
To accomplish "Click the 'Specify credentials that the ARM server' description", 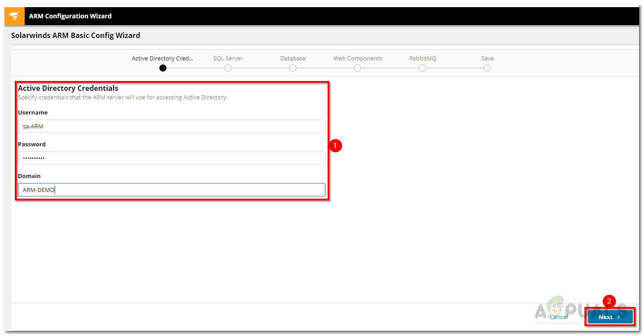I will [x=123, y=98].
